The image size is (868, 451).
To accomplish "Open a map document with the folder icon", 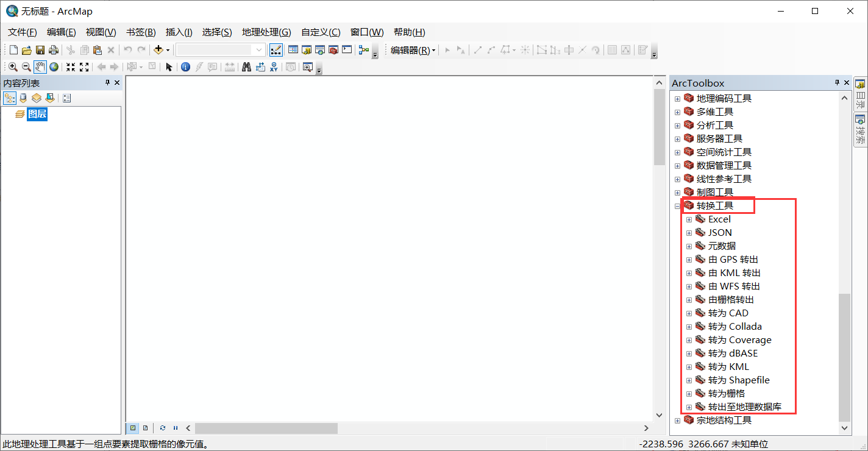I will point(27,50).
